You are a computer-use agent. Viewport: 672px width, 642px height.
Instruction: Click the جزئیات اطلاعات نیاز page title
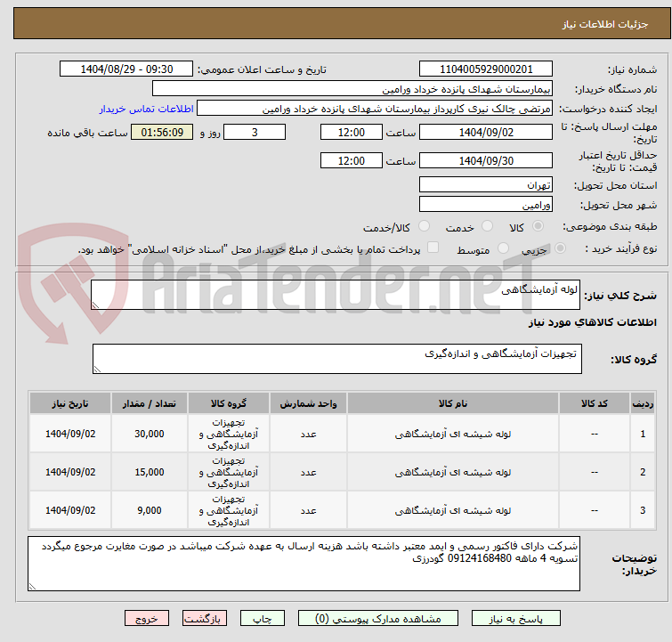click(604, 24)
